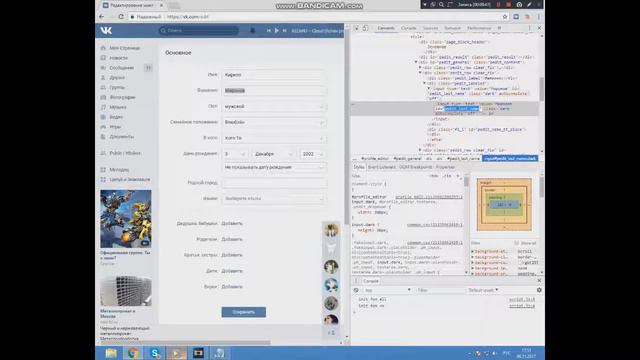Open Языки language selection dropdown
640x360 pixels.
click(x=274, y=198)
